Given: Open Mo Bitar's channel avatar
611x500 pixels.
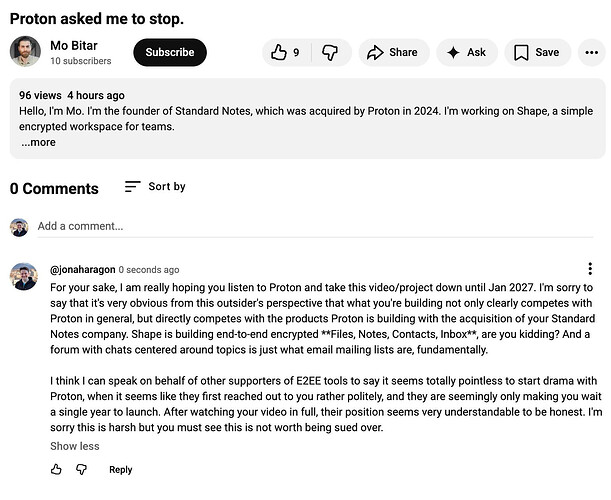Looking at the screenshot, I should tap(25, 52).
